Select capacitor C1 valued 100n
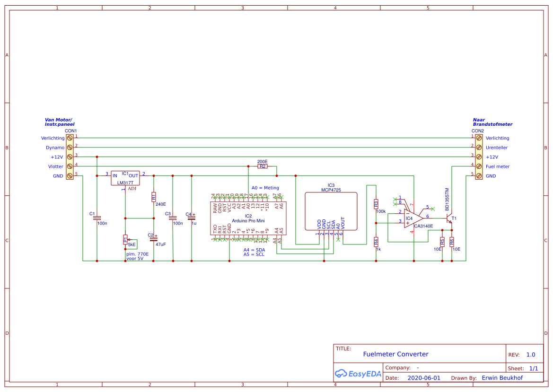This screenshot has width=553, height=392. 97,219
